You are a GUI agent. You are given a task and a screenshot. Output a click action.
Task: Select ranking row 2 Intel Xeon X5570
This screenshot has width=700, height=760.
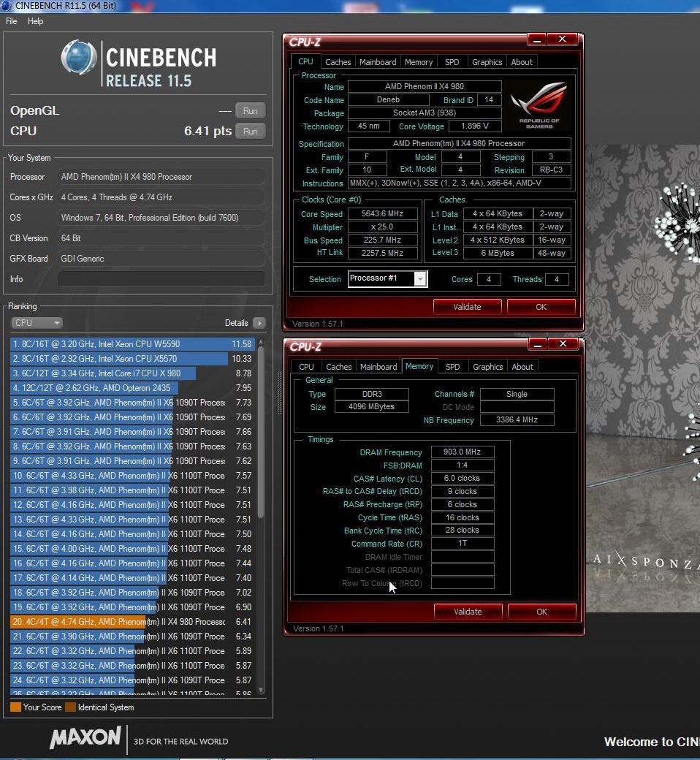[x=132, y=359]
